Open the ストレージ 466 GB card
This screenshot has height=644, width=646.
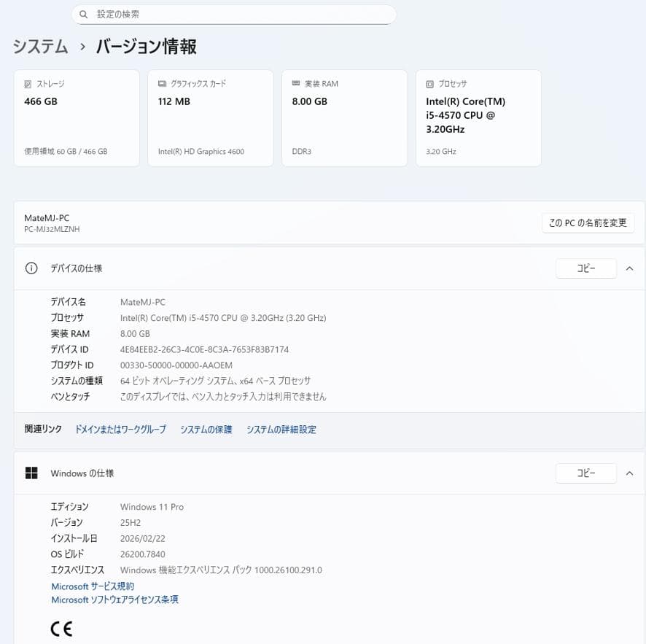[77, 118]
